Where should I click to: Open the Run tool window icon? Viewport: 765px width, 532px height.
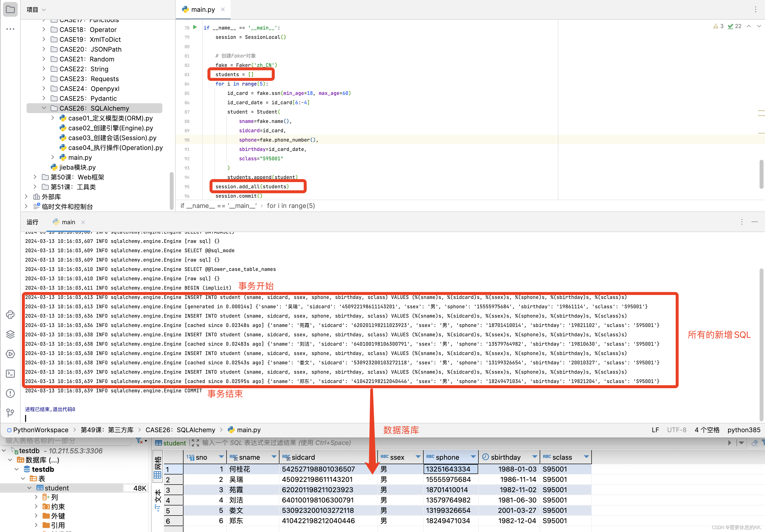10,354
